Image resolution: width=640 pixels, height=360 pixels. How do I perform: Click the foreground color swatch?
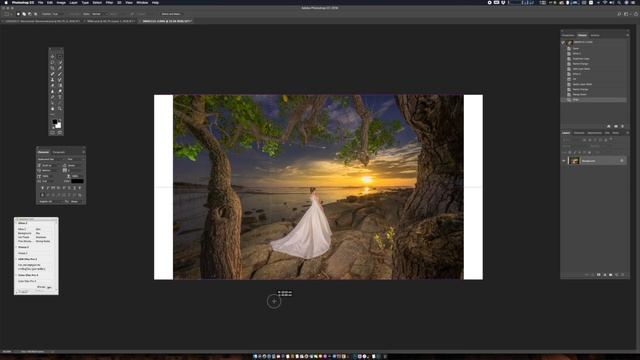click(x=54, y=121)
